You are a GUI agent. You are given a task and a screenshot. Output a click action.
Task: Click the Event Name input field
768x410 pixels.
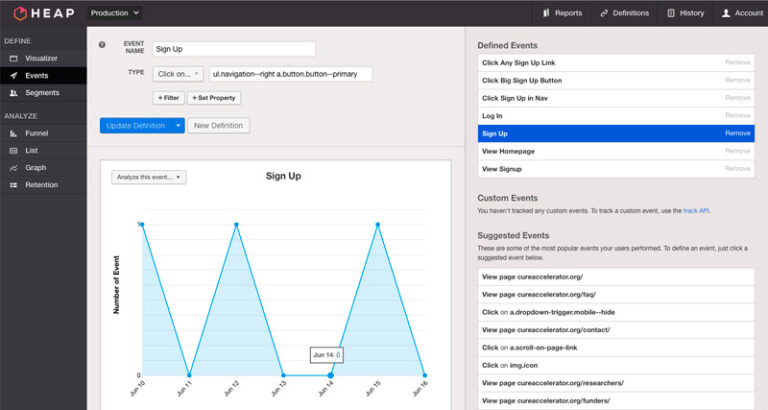tap(234, 49)
